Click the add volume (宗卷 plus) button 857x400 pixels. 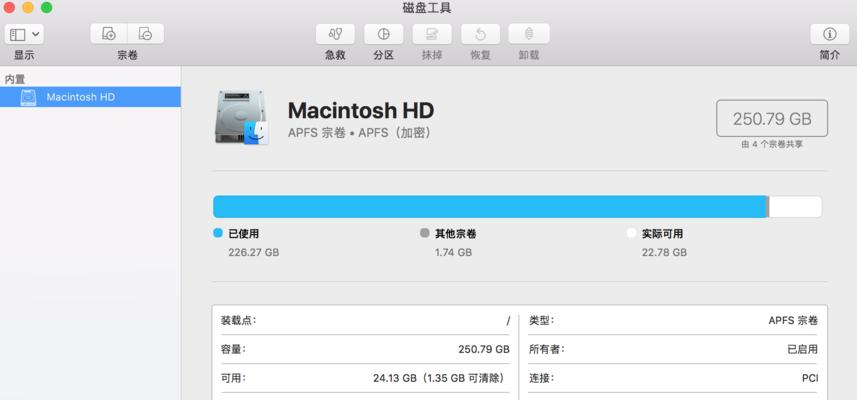tap(109, 34)
